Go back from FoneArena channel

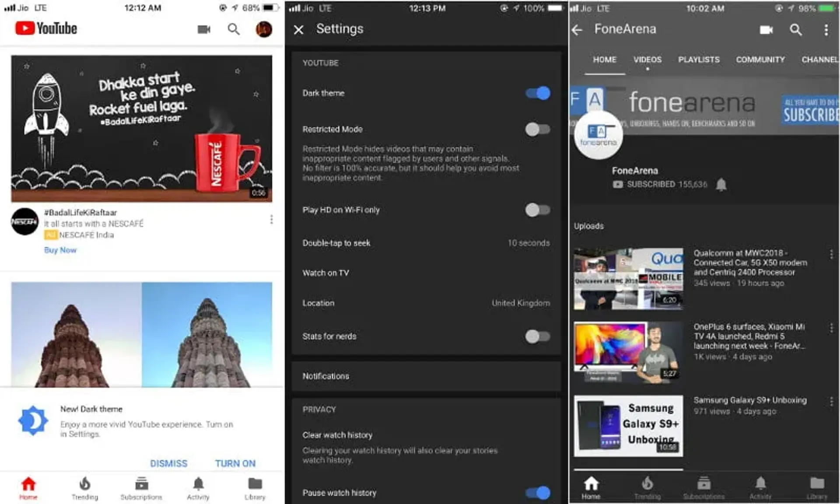click(577, 30)
